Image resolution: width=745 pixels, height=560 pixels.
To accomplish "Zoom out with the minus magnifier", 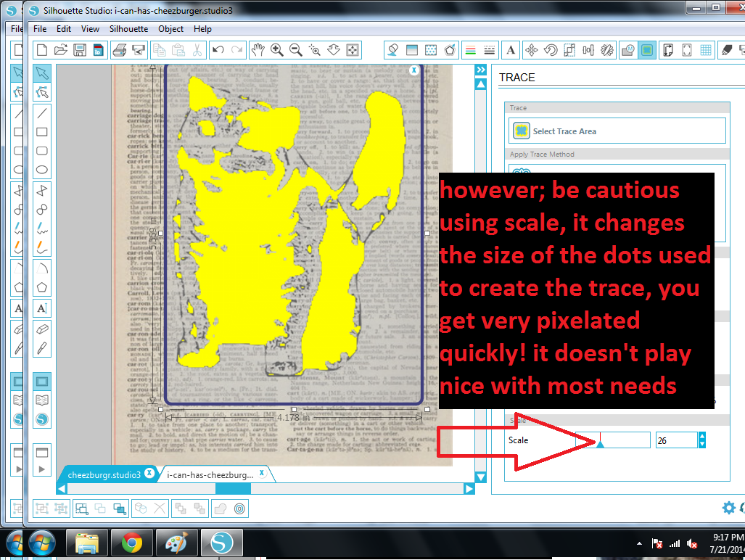I will tap(295, 50).
